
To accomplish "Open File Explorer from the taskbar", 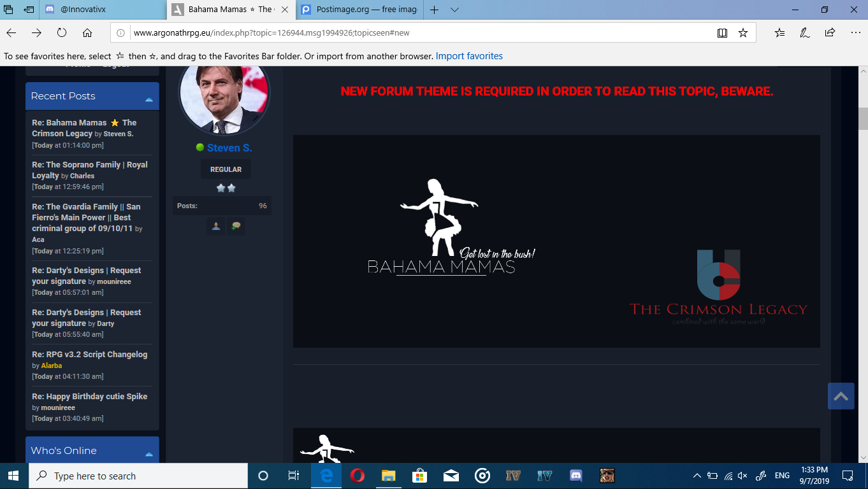I will pyautogui.click(x=389, y=476).
